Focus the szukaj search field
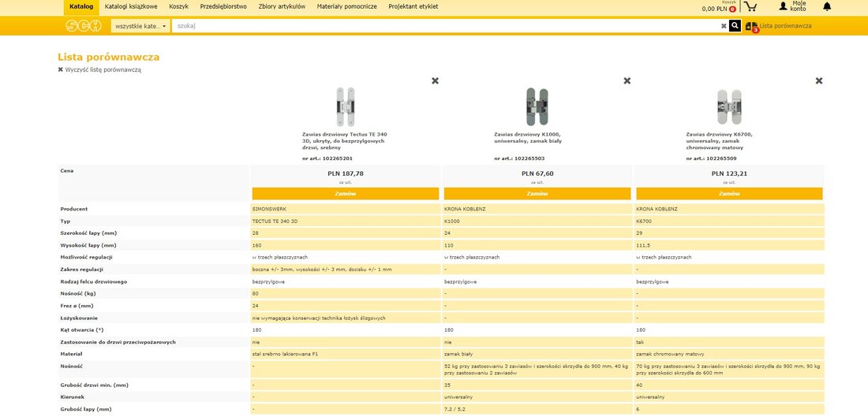Viewport: 868px width, 417px height. [x=446, y=26]
